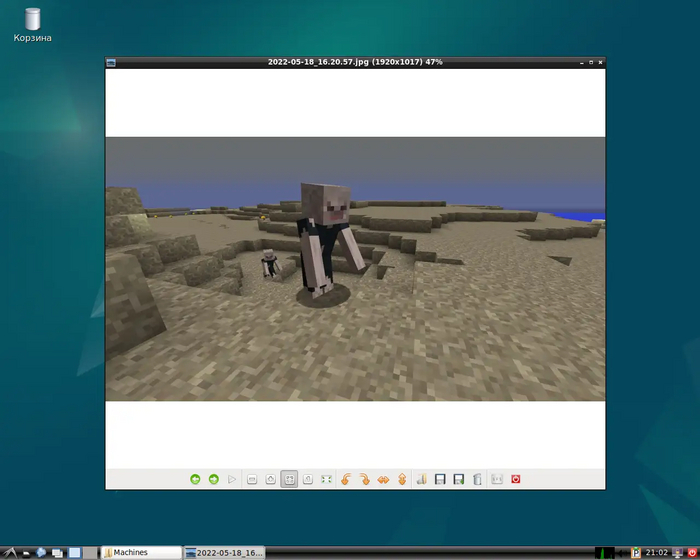Open the logout power button in panel
Screen dimensions: 700x560
coord(692,553)
